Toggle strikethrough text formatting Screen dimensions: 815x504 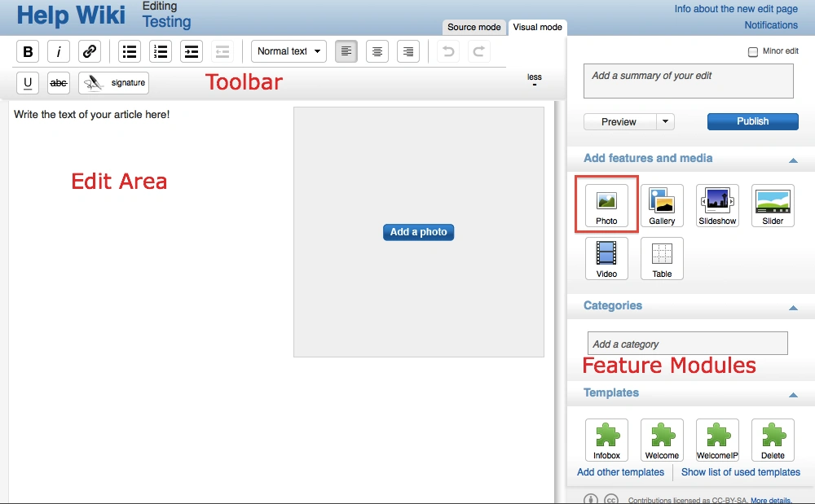(x=59, y=83)
